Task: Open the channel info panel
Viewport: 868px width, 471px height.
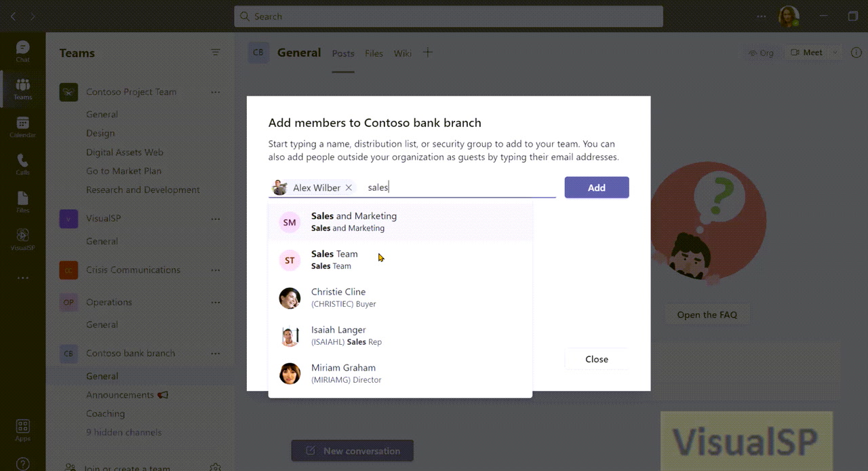Action: click(x=856, y=52)
